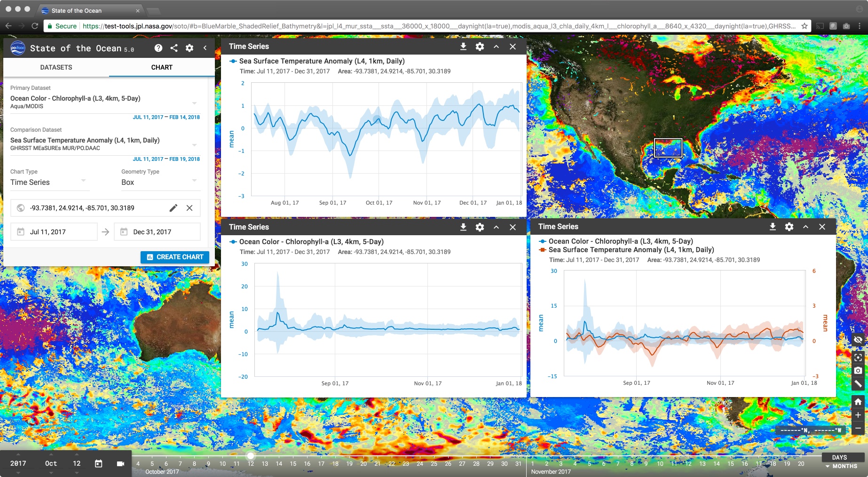
Task: Open the Geometry Type dropdown showing Box
Action: click(160, 183)
